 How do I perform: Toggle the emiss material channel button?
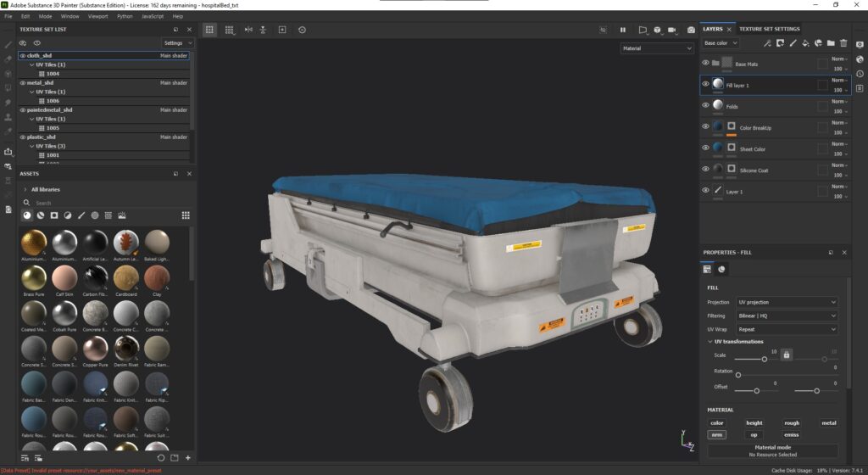pos(792,435)
